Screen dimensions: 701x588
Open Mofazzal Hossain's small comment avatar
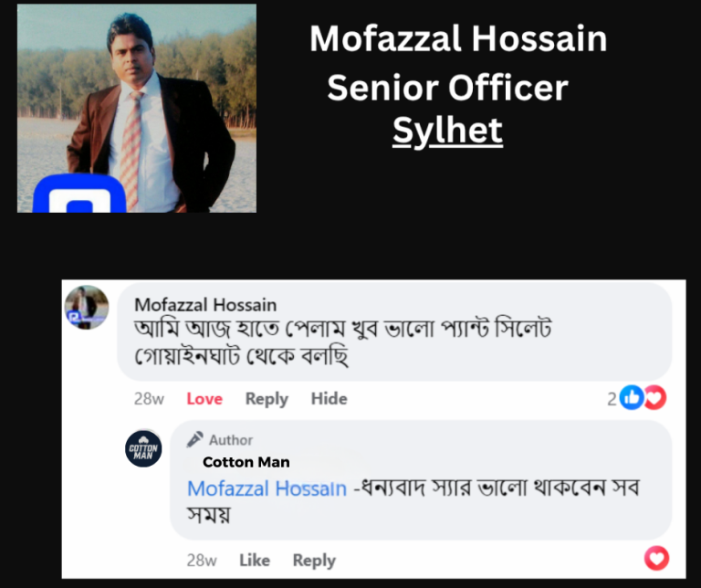87,308
